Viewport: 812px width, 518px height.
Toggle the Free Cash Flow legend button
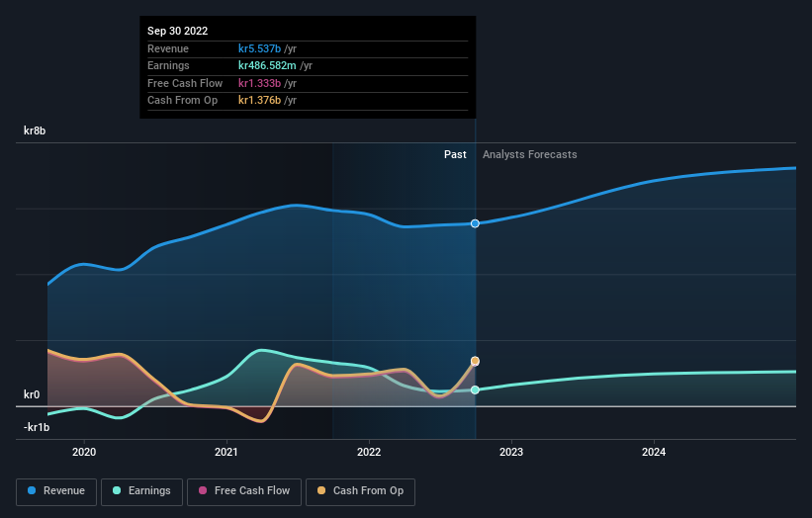244,491
